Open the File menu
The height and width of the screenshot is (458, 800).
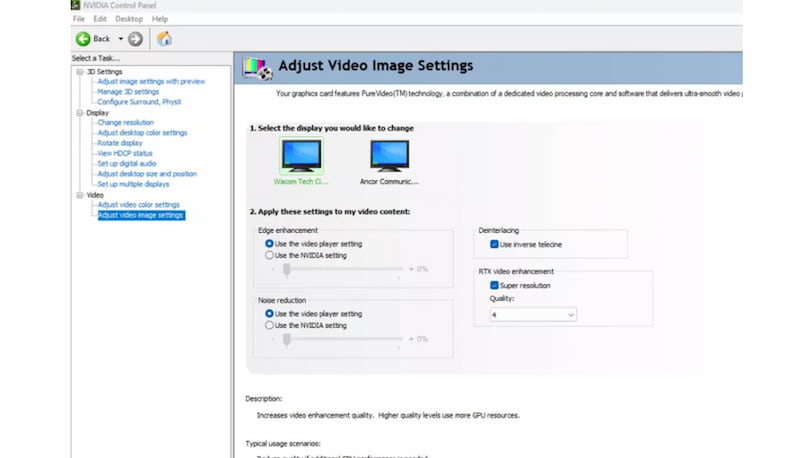click(x=79, y=19)
